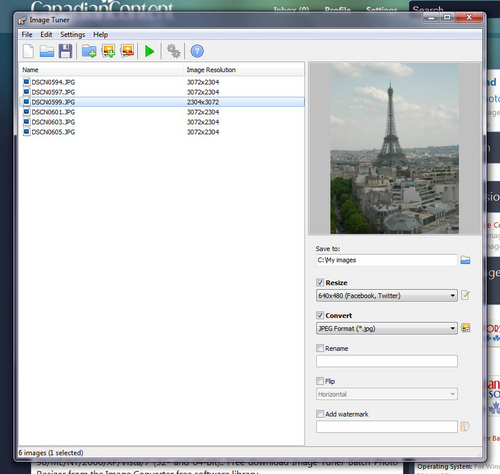The height and width of the screenshot is (474, 500).
Task: Click the Eiffel Tower preview image
Action: pos(394,148)
